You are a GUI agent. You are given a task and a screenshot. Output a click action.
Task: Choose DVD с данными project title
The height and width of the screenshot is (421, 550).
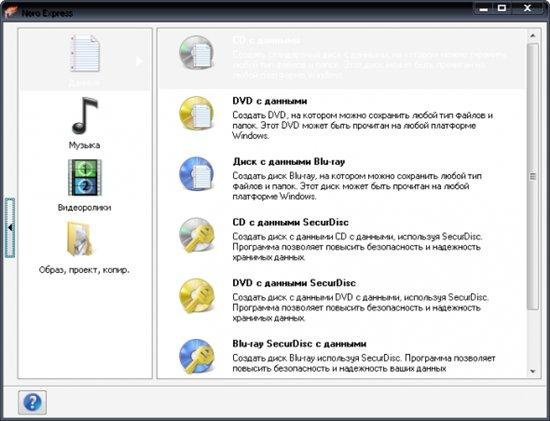tap(270, 101)
